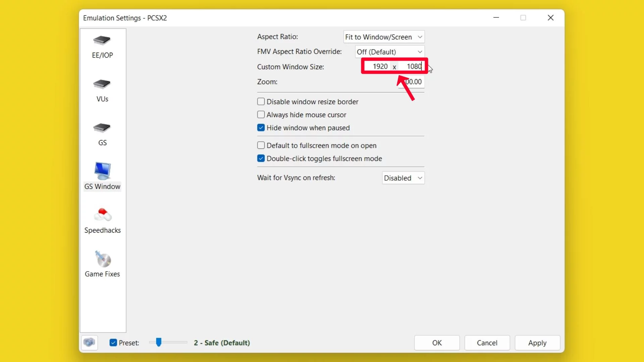Click OK to apply emulation settings
644x362 pixels.
437,343
